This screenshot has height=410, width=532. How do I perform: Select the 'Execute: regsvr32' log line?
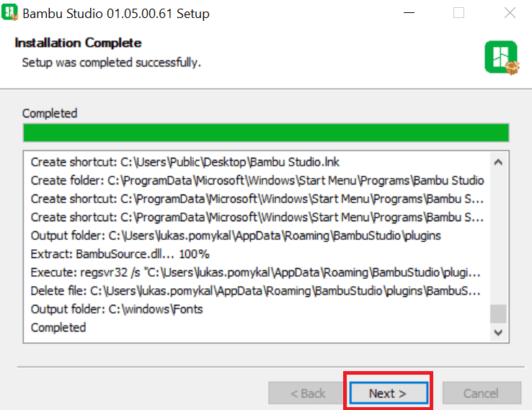(255, 272)
